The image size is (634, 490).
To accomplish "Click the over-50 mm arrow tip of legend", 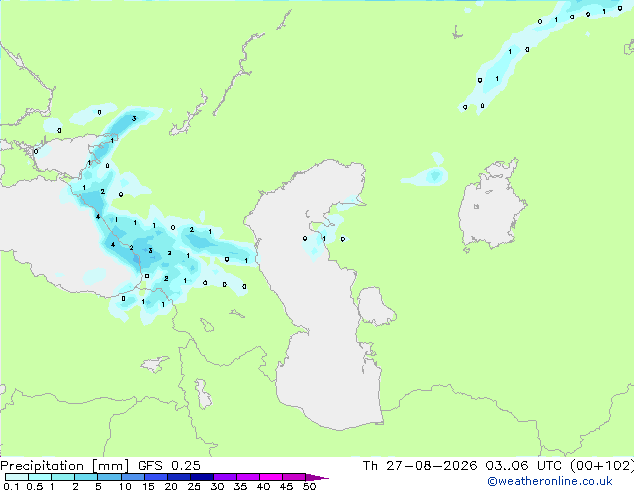I will (x=317, y=477).
